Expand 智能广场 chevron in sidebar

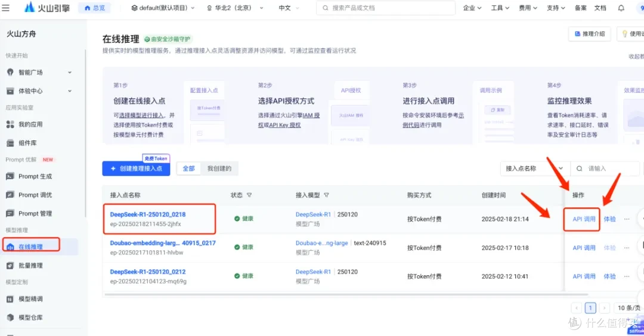click(x=69, y=72)
